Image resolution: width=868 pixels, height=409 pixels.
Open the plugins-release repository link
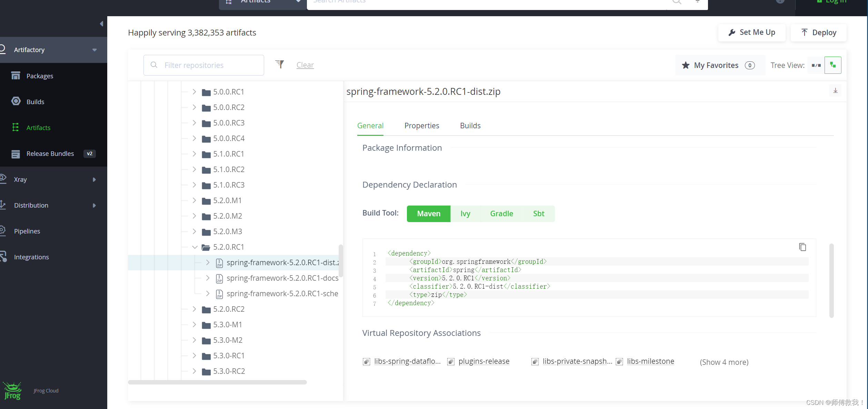484,361
